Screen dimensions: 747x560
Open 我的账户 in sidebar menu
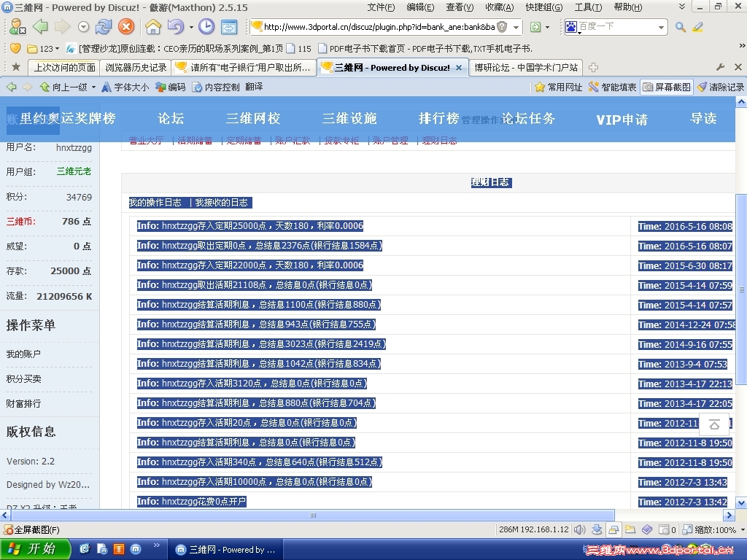(x=23, y=354)
